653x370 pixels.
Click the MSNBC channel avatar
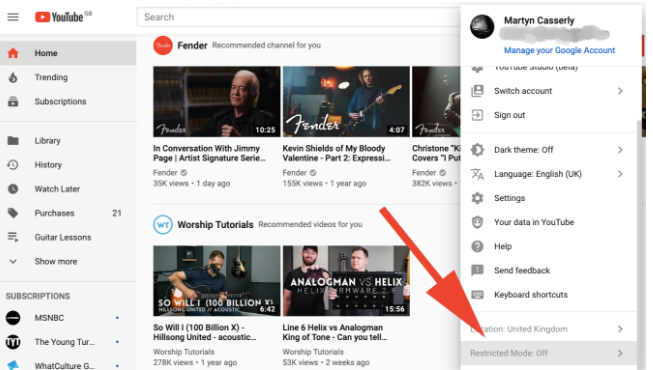13,318
